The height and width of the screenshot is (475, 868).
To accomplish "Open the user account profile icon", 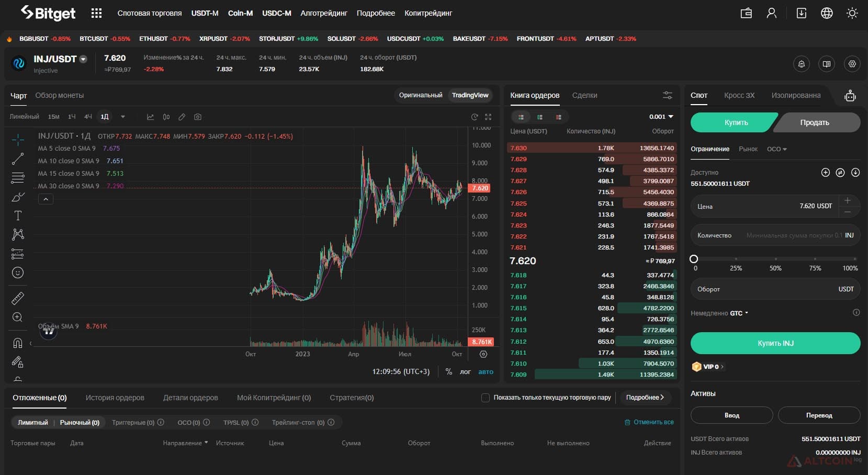I will tap(772, 13).
